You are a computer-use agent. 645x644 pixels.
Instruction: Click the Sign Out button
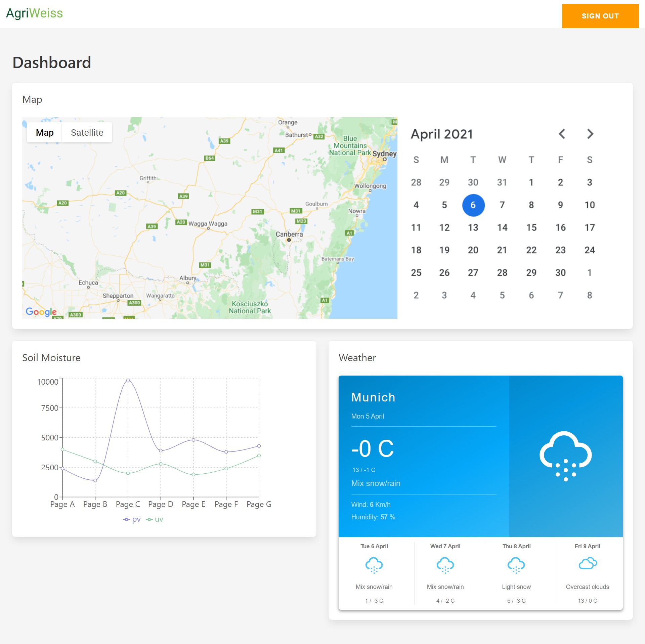(x=600, y=16)
